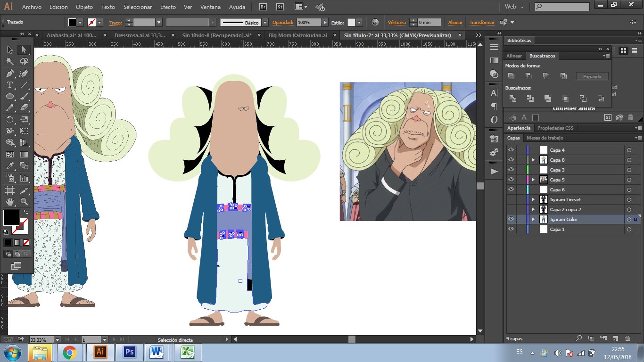This screenshot has width=644, height=362.
Task: Click the Expandir button in Buscatrazos
Action: (593, 76)
